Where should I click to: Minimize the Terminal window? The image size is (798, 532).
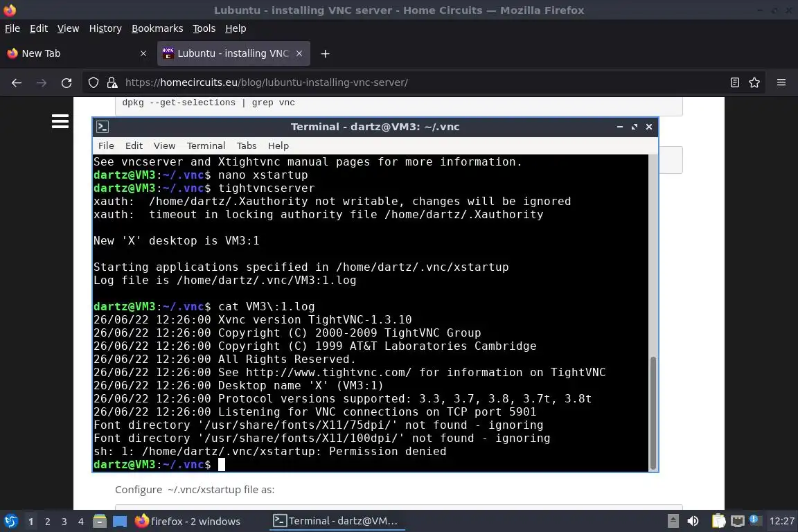click(620, 127)
